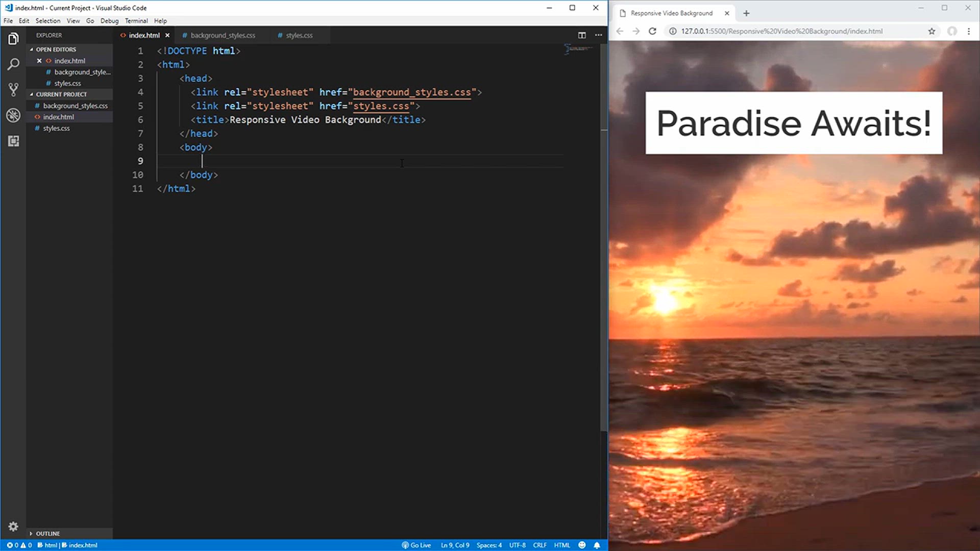Open the Go menu
This screenshot has width=980, height=551.
click(90, 21)
